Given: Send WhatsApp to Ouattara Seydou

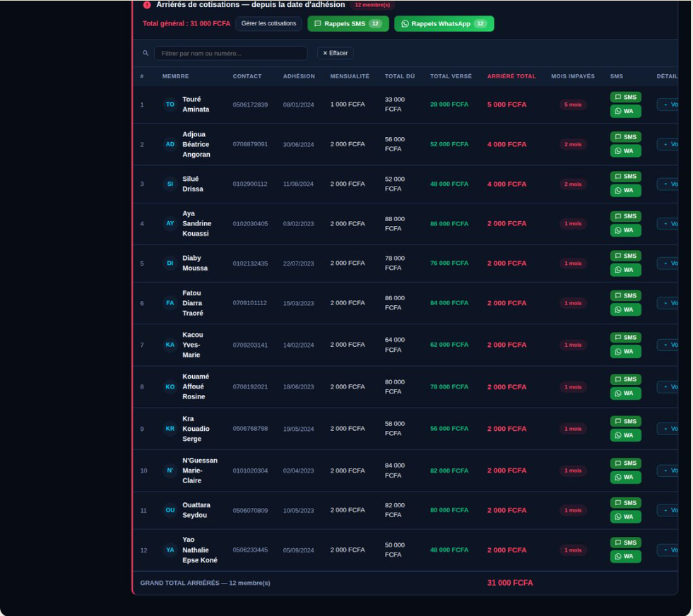Looking at the screenshot, I should 625,517.
